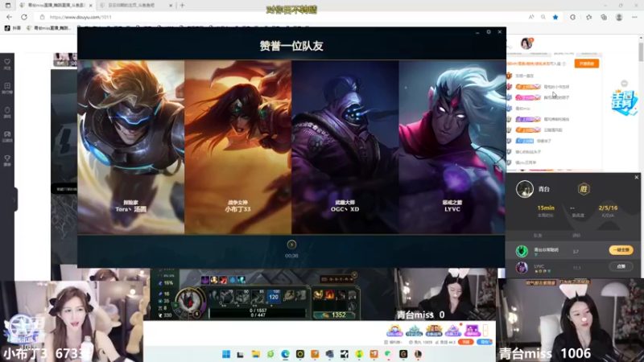Click the yellow 一键全赞 button
Viewport: 644px width, 362px height.
point(621,250)
